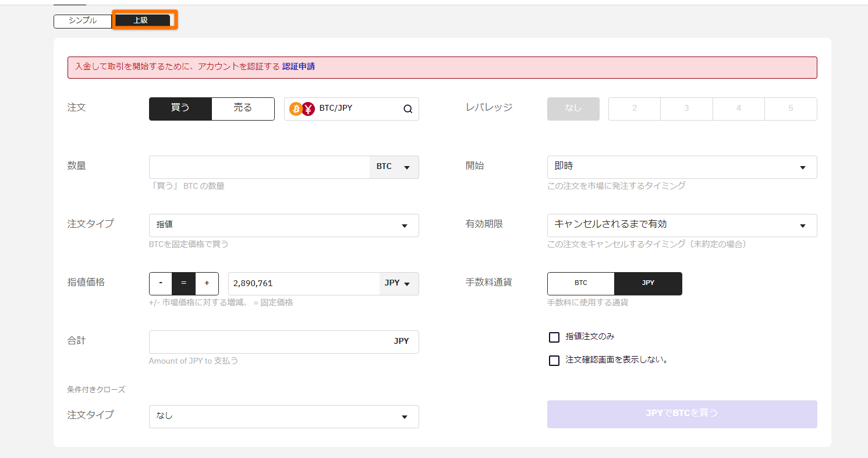Expand the 開始 即時 dropdown
Image resolution: width=868 pixels, height=458 pixels.
coord(682,167)
